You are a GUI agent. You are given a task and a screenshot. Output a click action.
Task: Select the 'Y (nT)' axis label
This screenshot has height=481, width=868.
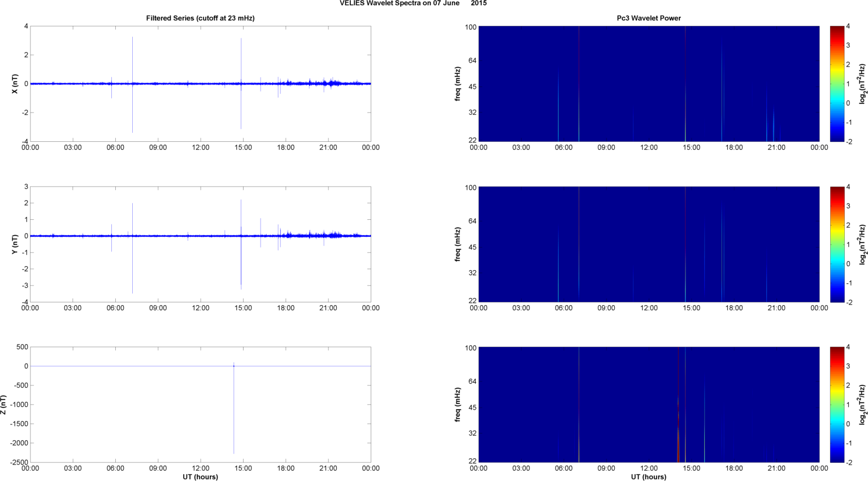(15, 244)
